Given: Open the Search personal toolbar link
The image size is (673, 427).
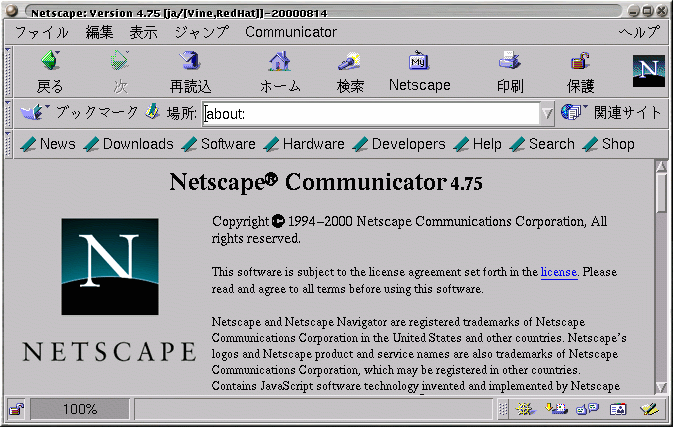Looking at the screenshot, I should click(x=542, y=144).
